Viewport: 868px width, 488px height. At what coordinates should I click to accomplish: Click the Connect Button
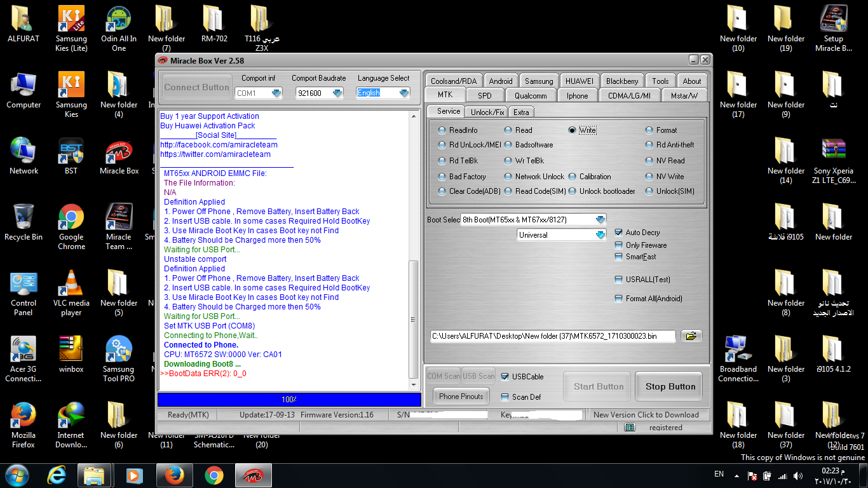pos(197,88)
